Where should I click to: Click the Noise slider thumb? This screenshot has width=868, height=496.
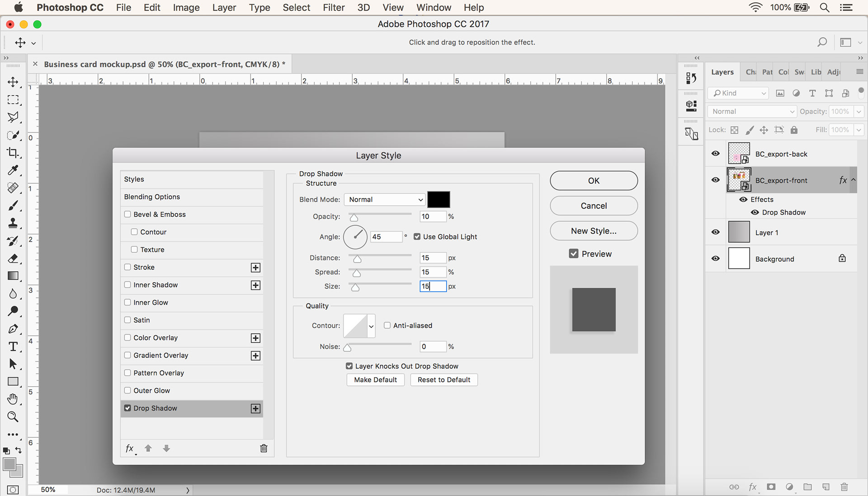click(347, 348)
